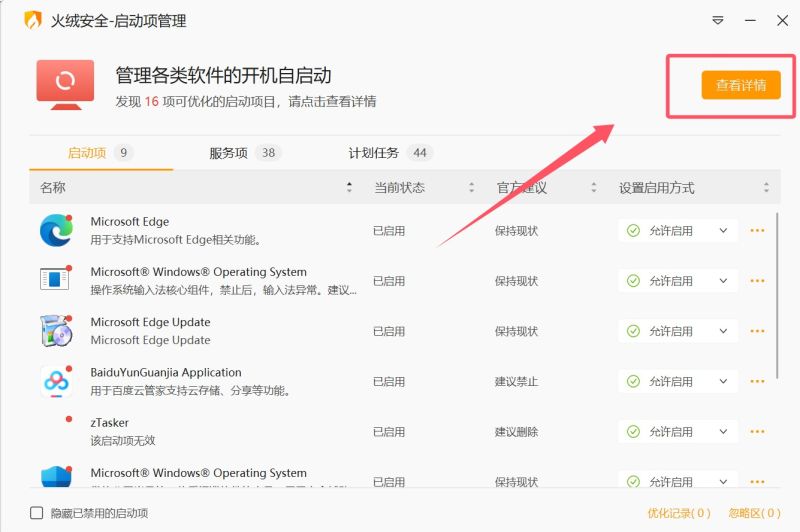Open more options for BaiduYunGuanjia row
The image size is (800, 532).
point(757,381)
